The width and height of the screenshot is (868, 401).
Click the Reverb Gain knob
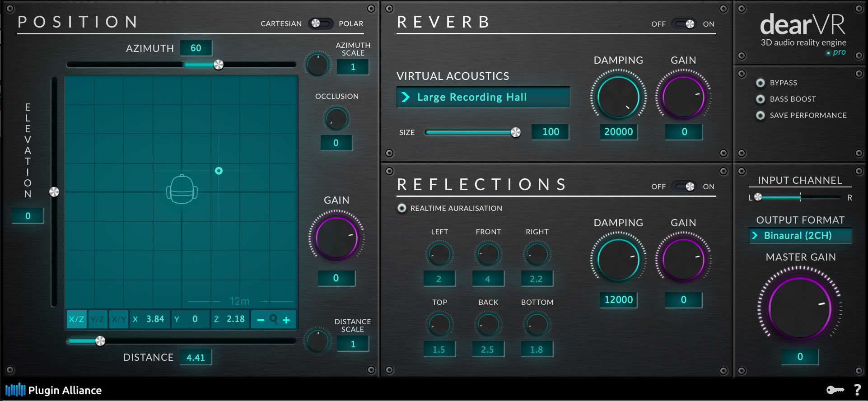[x=683, y=97]
